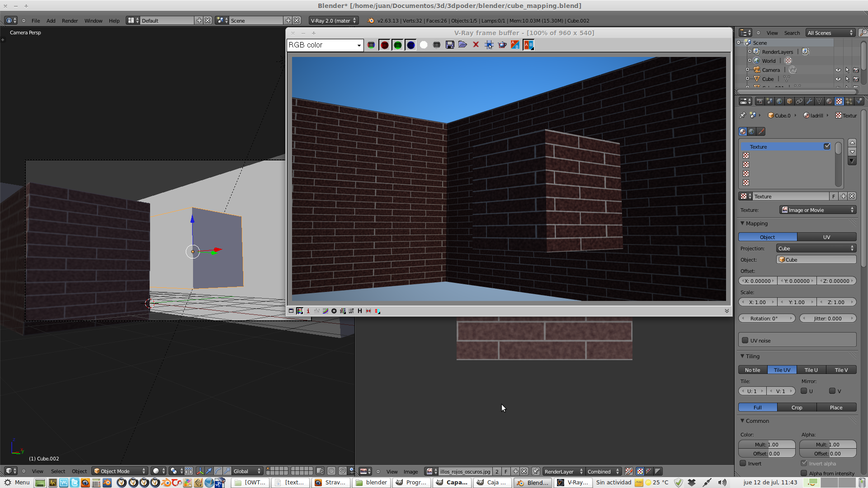Click the save image icon in V-Ray frame buffer
This screenshot has width=868, height=488.
click(449, 45)
